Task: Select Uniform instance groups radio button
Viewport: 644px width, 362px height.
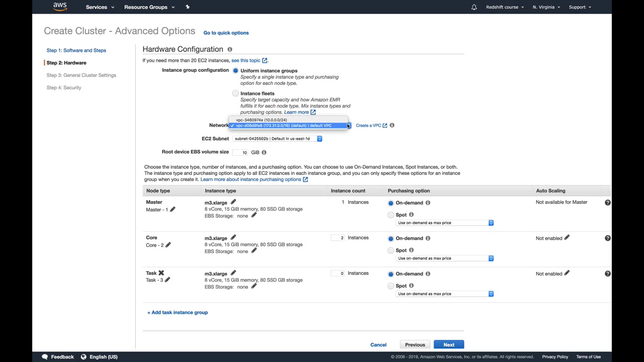Action: click(x=235, y=71)
